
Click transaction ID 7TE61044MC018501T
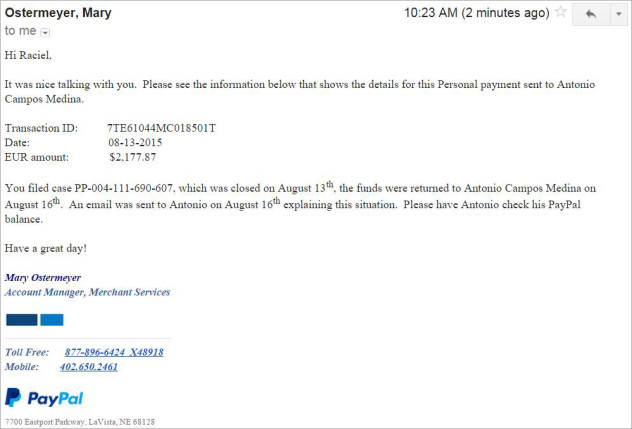click(162, 128)
